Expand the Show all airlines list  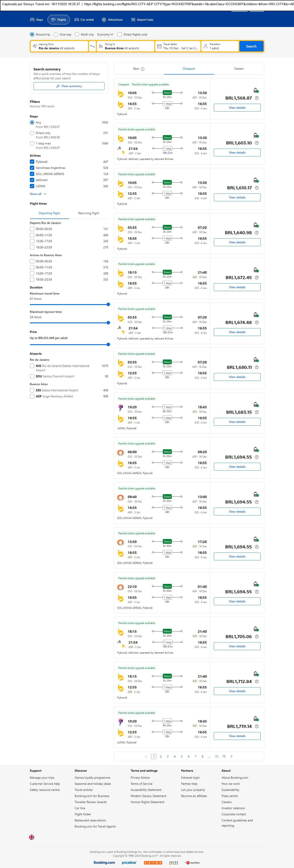(x=38, y=194)
